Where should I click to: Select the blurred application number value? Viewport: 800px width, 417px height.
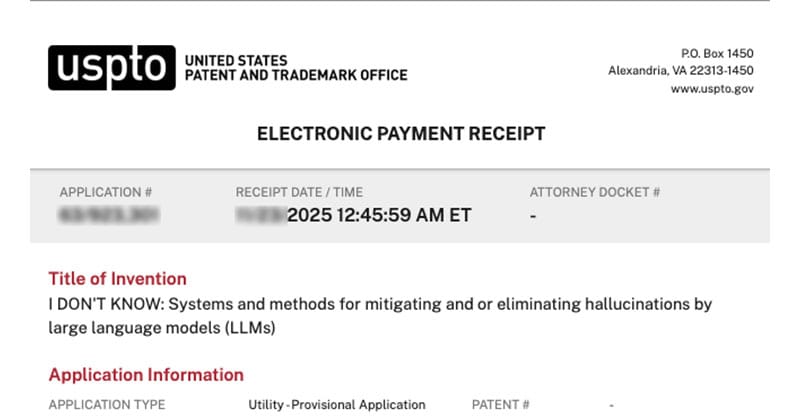point(110,215)
